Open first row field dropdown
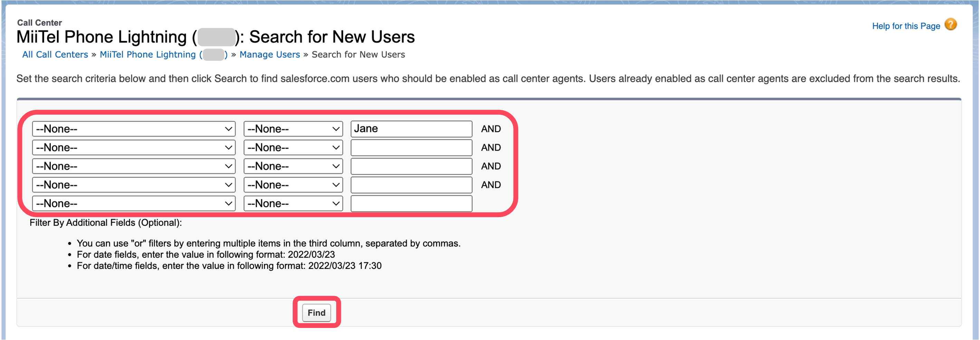Image resolution: width=980 pixels, height=340 pixels. pyautogui.click(x=134, y=129)
